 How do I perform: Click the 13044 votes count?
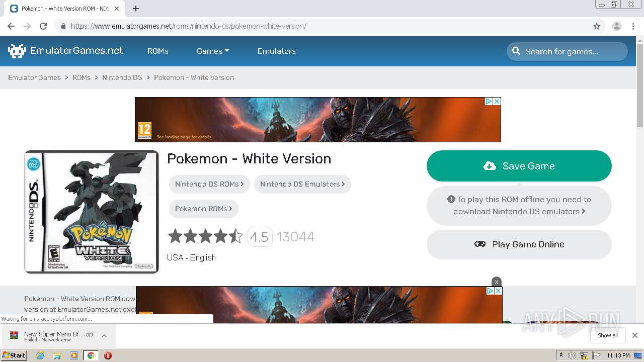(295, 237)
